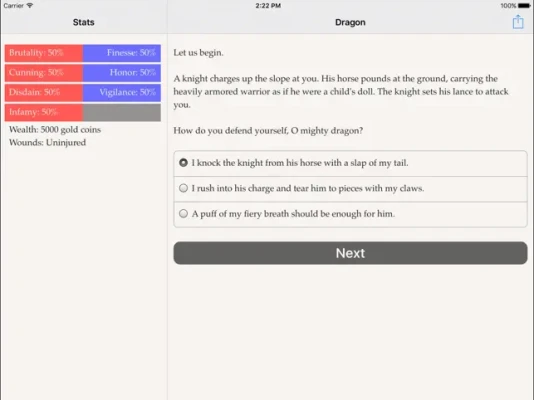The height and width of the screenshot is (400, 534).
Task: Click the Wounds: Uninjured text
Action: (x=47, y=143)
